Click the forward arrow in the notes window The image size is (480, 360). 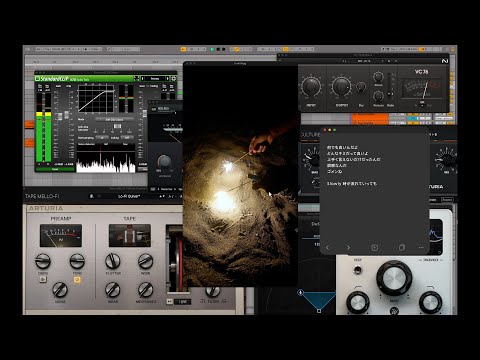pos(348,248)
